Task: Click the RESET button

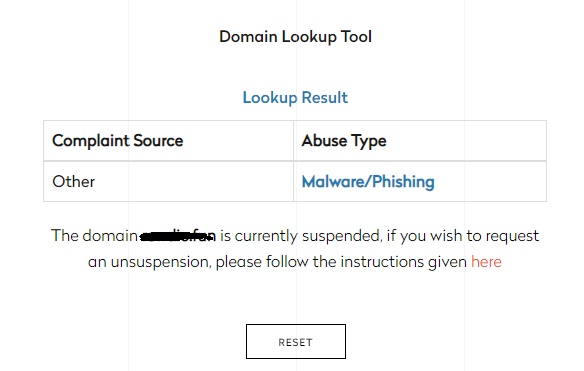Action: pos(296,342)
